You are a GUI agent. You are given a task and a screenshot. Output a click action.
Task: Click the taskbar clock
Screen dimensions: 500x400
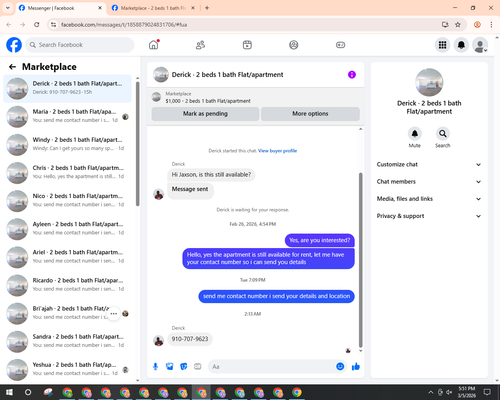[467, 392]
